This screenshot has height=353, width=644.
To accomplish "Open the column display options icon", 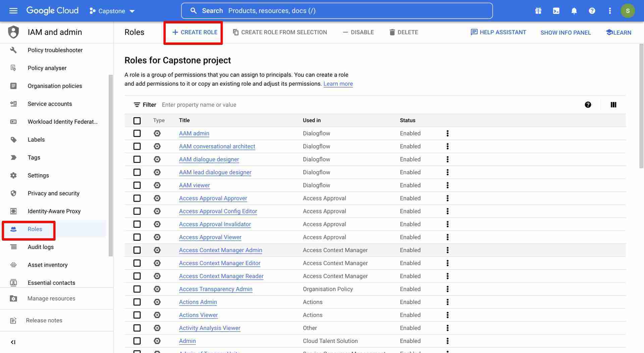I will click(613, 105).
